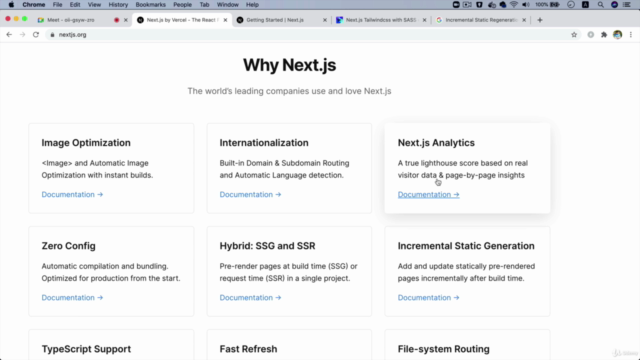This screenshot has height=360, width=640.
Task: Open the Notification Center list icon
Action: (627, 4)
